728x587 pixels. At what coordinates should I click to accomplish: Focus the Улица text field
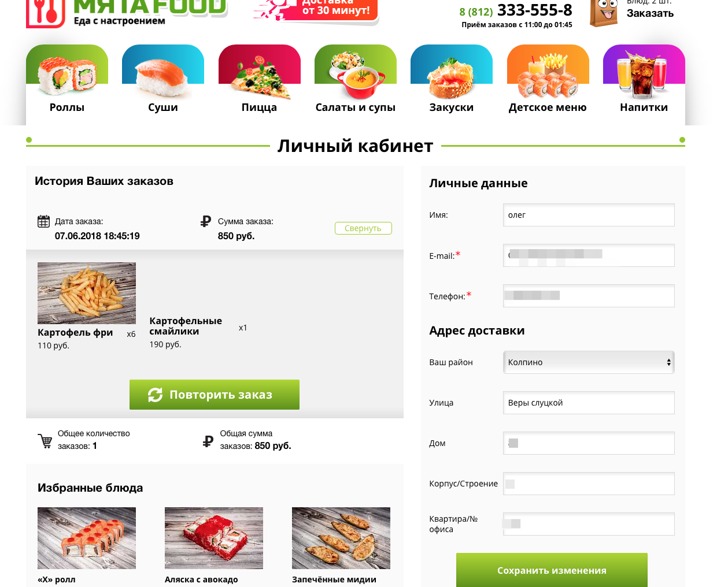589,403
